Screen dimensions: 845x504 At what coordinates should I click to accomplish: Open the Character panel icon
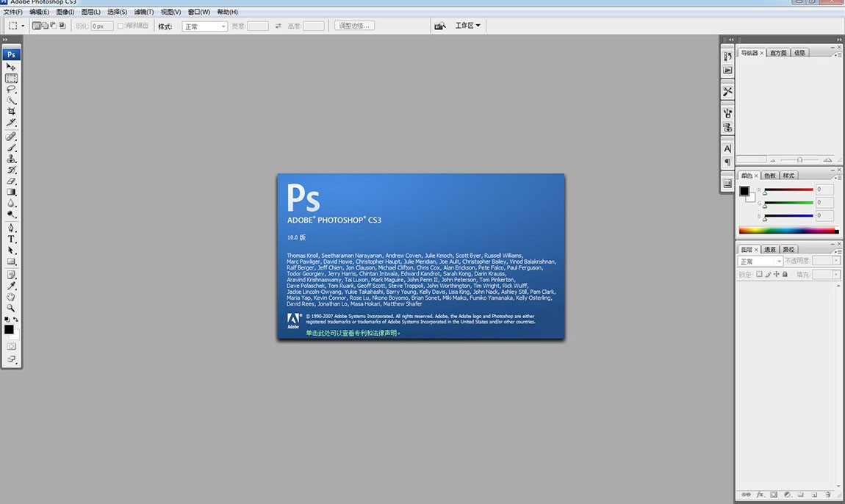(727, 148)
